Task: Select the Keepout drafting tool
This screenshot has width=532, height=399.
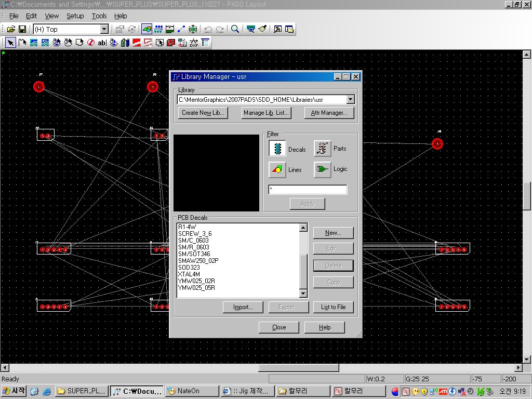Action: tap(90, 43)
